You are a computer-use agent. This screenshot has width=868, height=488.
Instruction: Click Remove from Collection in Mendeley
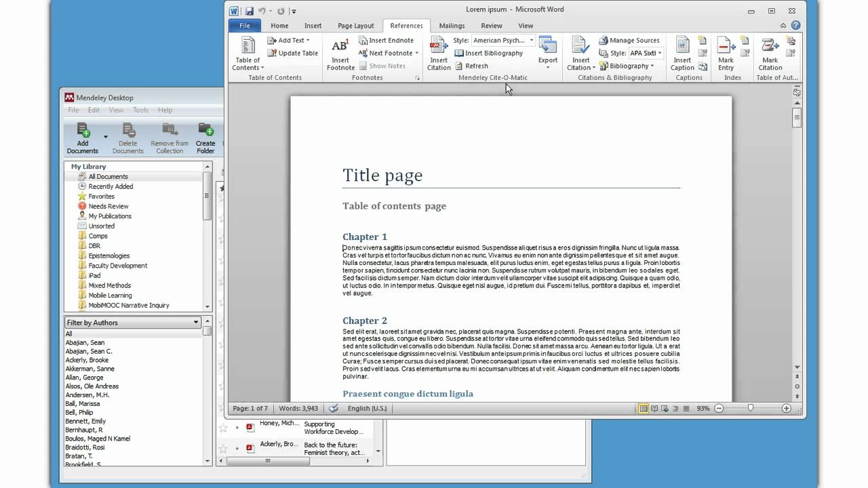170,138
